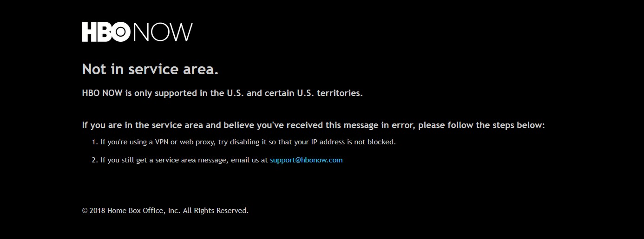Click 'Home Box Office, Inc.' in footer

pos(144,211)
